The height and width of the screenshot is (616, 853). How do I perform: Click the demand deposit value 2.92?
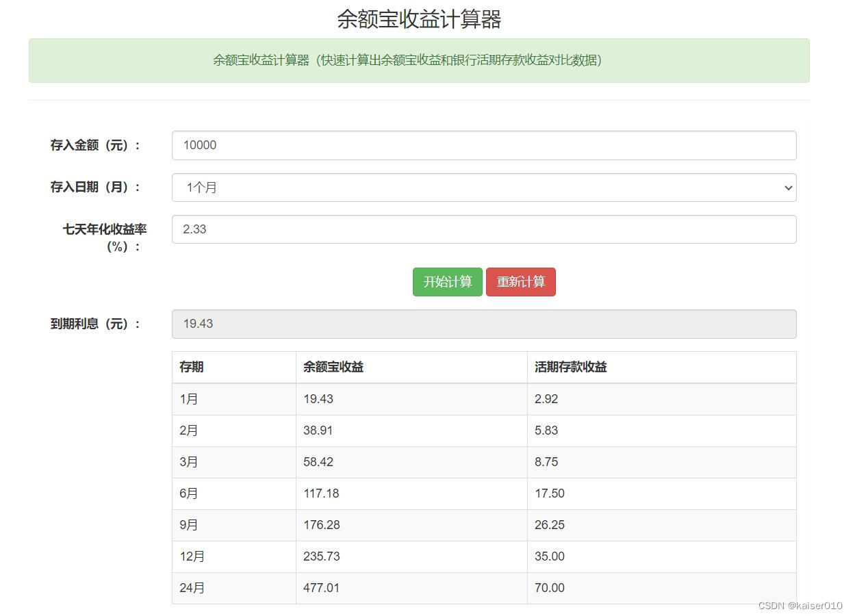click(546, 399)
